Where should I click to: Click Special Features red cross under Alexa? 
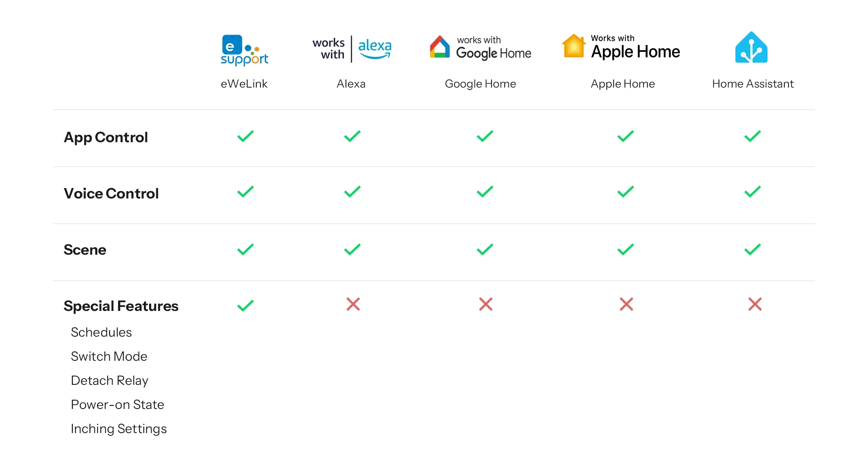pos(353,304)
